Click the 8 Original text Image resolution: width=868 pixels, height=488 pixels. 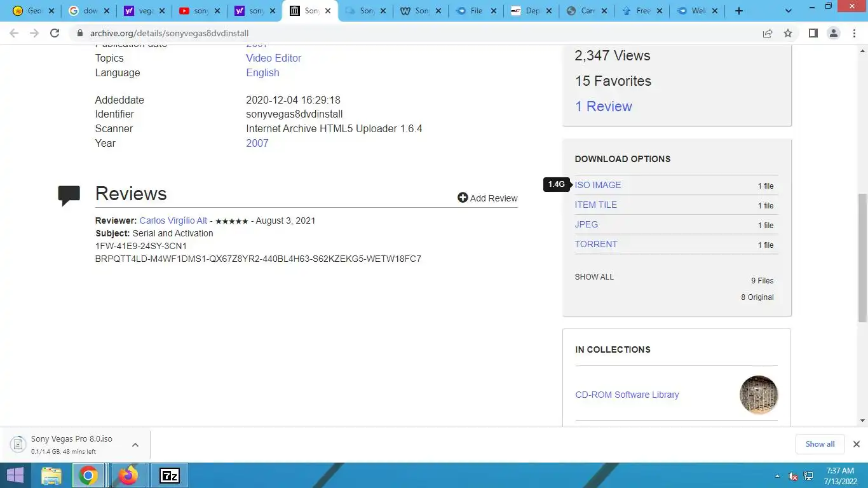(757, 297)
